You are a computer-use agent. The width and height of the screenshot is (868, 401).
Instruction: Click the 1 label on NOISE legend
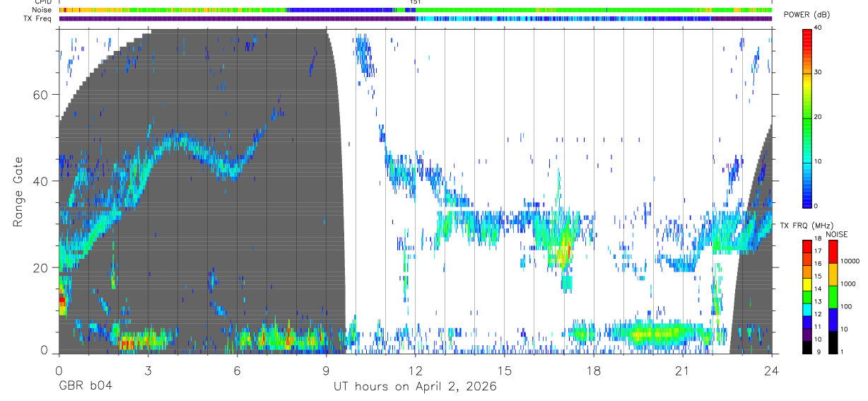(x=842, y=351)
